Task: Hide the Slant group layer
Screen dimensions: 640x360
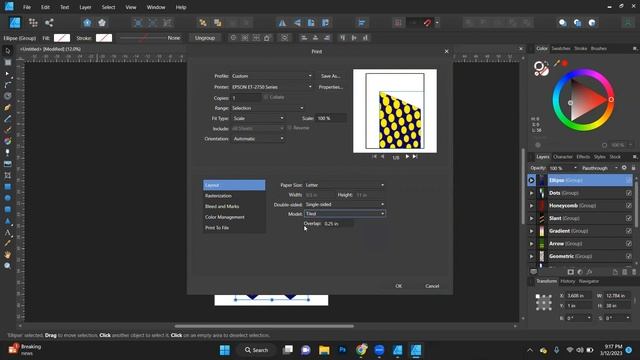Action: coord(628,218)
